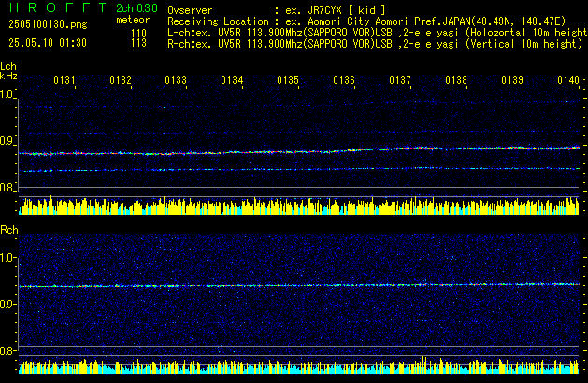Click the 1.0 frequency label on Lch axis
The width and height of the screenshot is (588, 383).
point(7,94)
